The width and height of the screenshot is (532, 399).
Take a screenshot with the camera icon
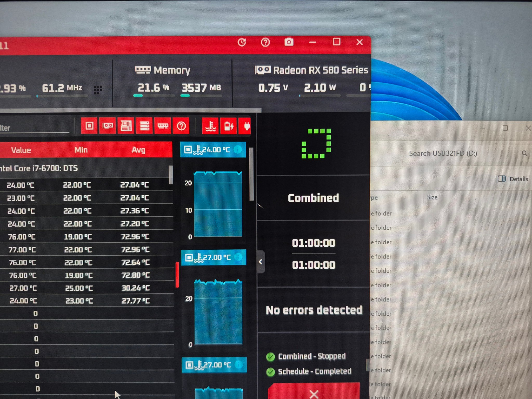[289, 42]
